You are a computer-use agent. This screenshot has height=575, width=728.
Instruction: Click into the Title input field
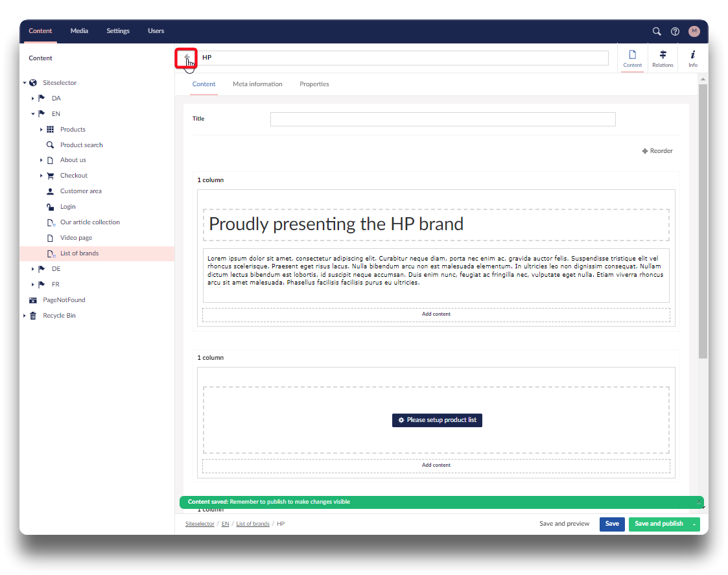click(x=442, y=119)
